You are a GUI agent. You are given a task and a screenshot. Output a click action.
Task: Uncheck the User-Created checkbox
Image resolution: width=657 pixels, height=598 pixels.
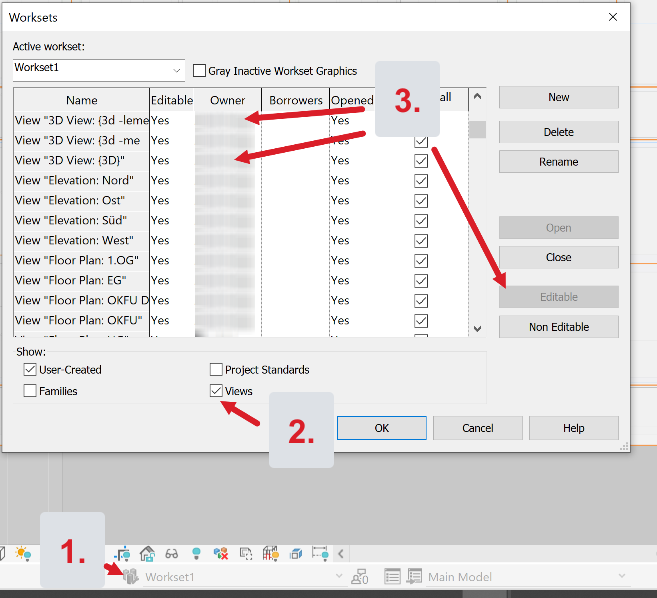tap(30, 370)
